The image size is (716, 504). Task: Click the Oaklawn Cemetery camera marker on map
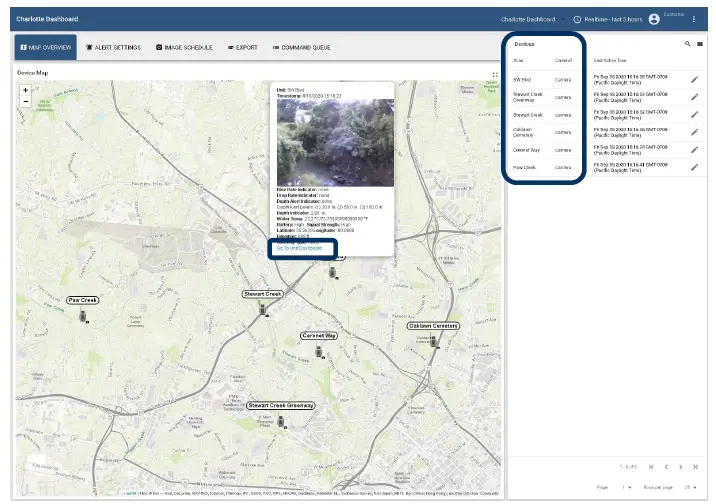(x=434, y=341)
